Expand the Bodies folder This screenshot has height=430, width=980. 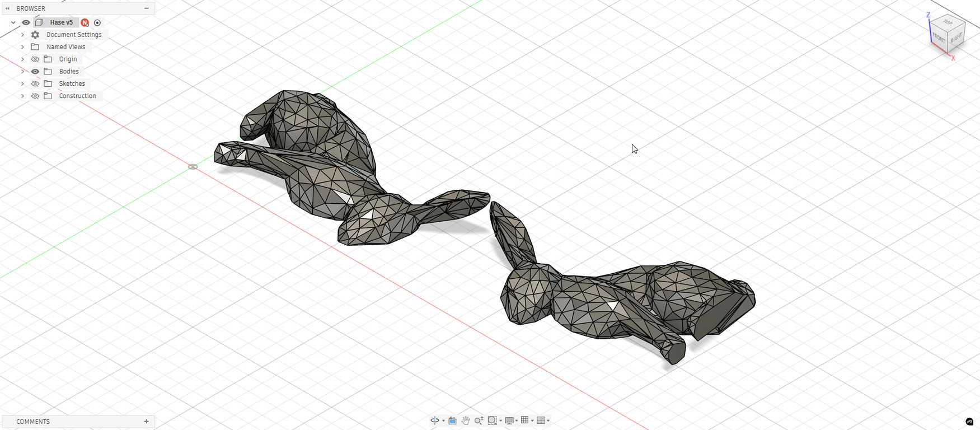point(22,72)
